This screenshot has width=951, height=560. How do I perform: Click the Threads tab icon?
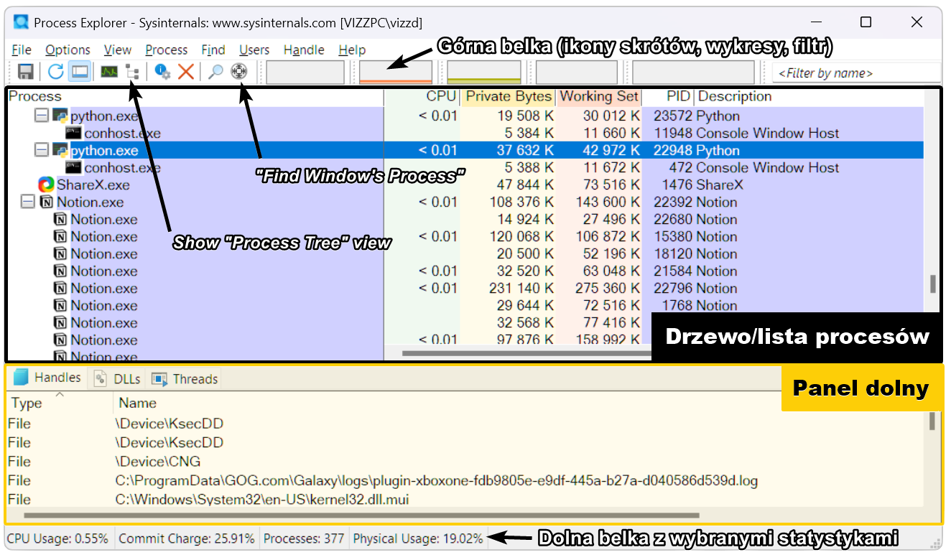[x=159, y=379]
